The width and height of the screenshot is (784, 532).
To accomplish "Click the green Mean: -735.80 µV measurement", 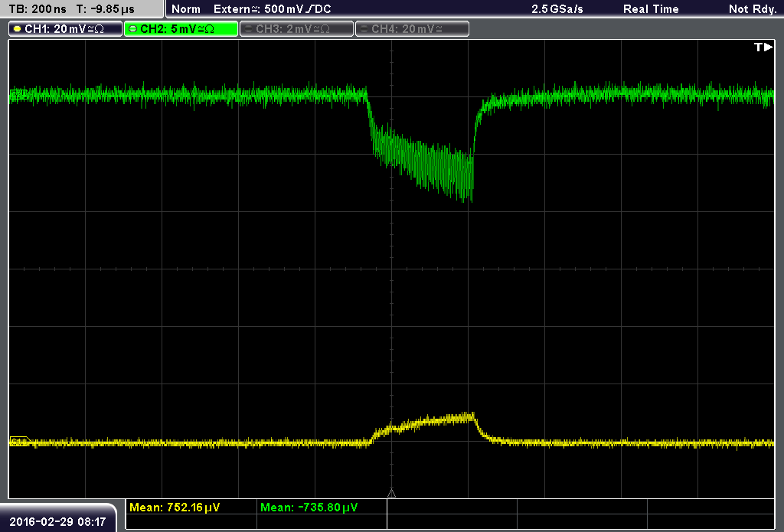I will coord(309,508).
